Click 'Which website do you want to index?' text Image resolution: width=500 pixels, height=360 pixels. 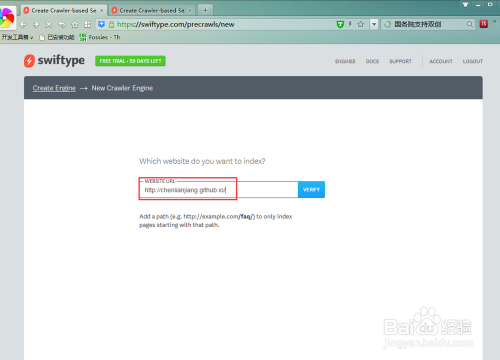pos(202,161)
